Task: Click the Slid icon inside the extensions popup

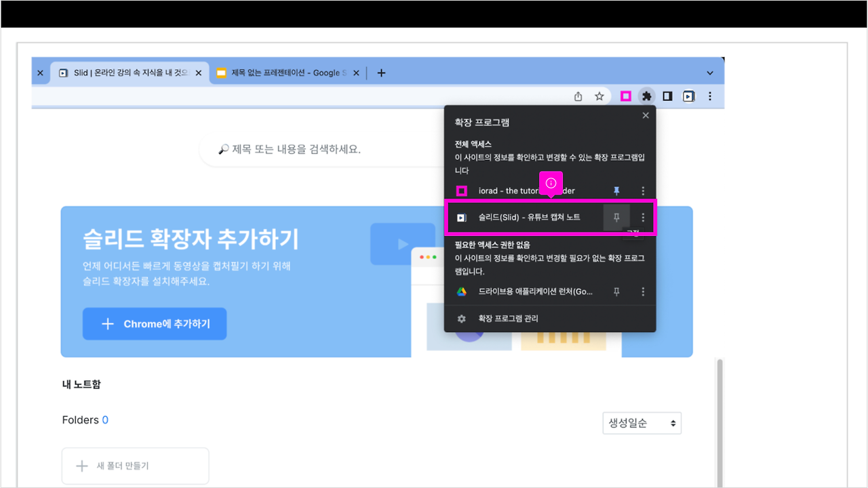Action: tap(462, 217)
